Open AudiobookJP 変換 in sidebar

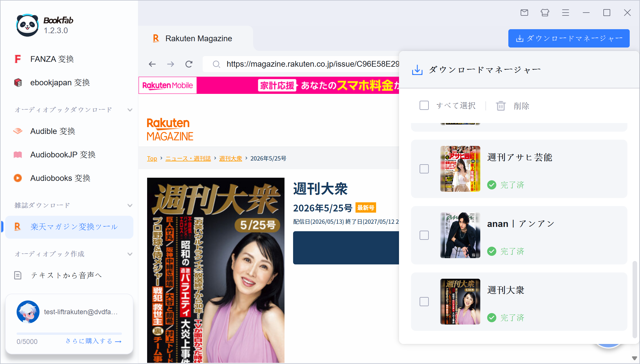(69, 155)
